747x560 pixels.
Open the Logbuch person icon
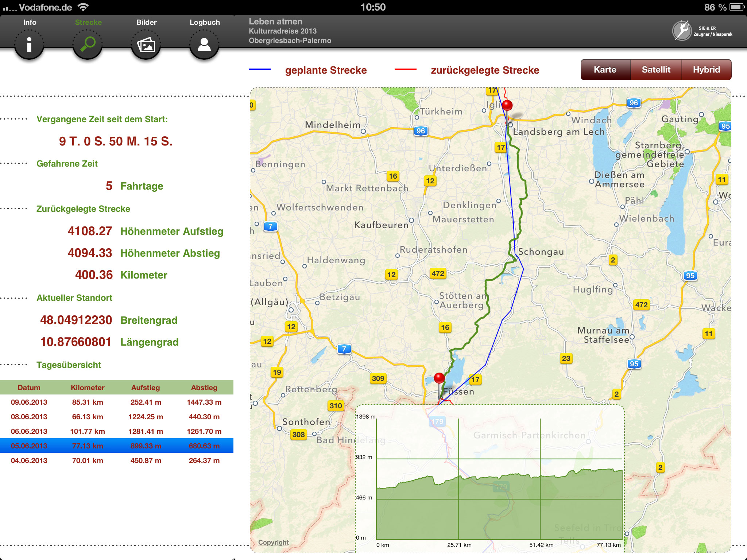pos(204,44)
